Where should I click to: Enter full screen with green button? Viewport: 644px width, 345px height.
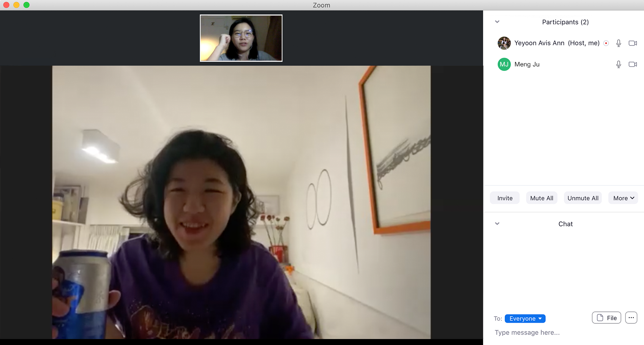[27, 5]
